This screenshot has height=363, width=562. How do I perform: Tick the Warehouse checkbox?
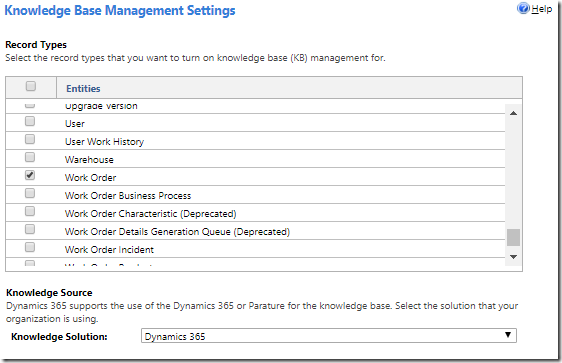point(30,157)
